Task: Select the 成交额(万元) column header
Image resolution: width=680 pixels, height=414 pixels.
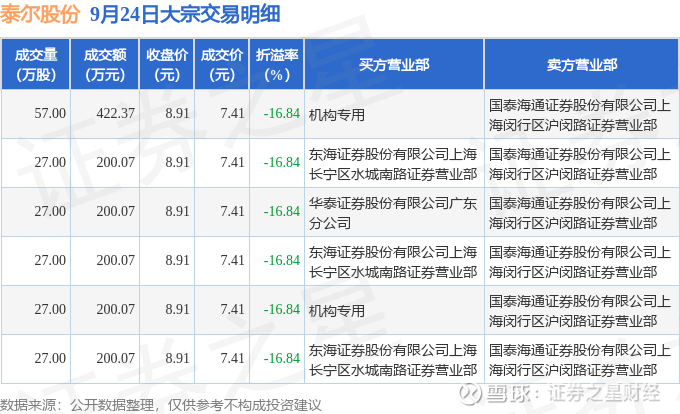Action: [x=105, y=65]
